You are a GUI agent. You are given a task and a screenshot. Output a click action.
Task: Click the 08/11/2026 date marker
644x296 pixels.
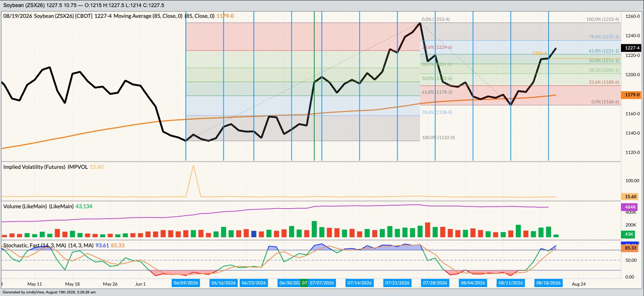pos(511,283)
